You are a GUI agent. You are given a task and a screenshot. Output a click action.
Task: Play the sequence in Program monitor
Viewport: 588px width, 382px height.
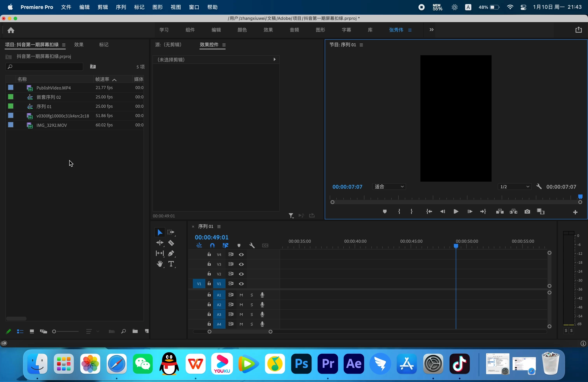[456, 212]
